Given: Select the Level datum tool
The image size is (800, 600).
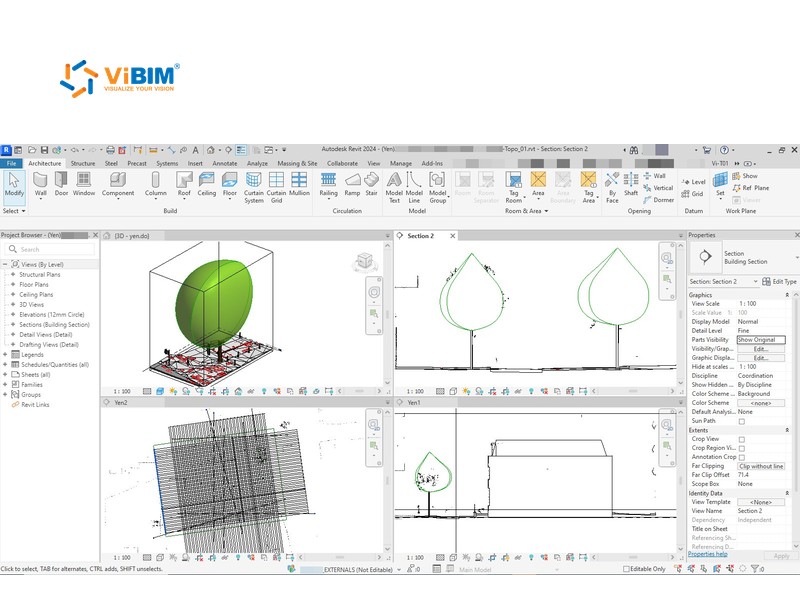Looking at the screenshot, I should coord(693,182).
